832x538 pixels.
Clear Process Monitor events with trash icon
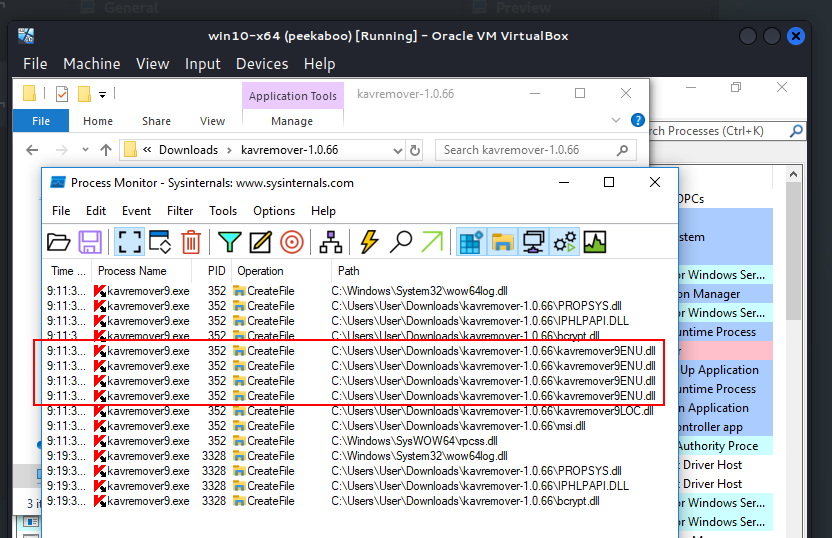[191, 242]
